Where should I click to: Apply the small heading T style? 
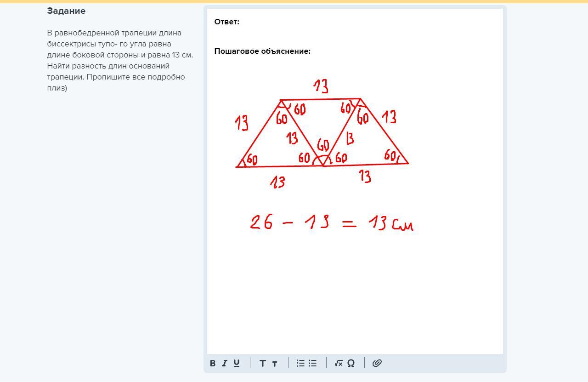coord(275,364)
